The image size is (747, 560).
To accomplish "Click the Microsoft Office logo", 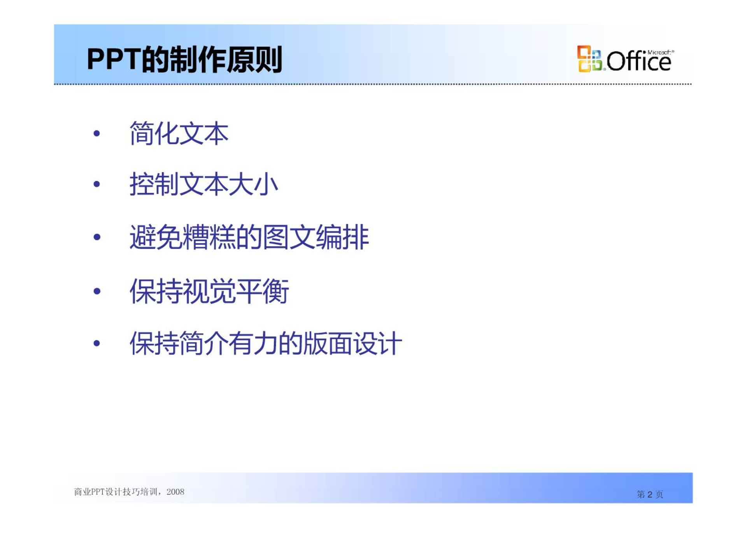I will 625,59.
